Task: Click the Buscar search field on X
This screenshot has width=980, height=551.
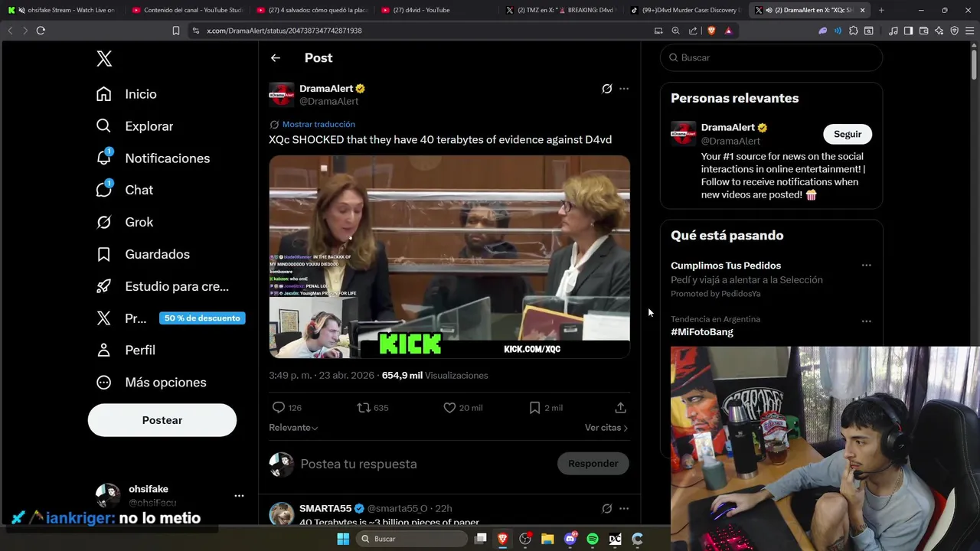Action: point(772,57)
